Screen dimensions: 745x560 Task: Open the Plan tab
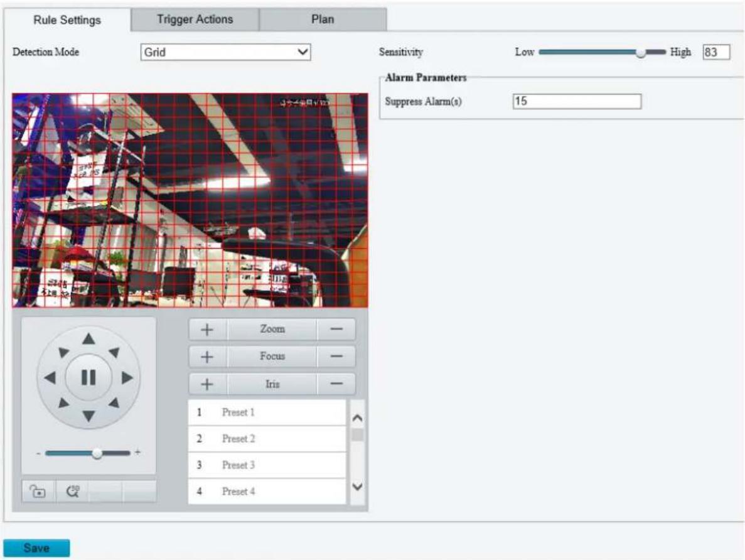point(323,19)
